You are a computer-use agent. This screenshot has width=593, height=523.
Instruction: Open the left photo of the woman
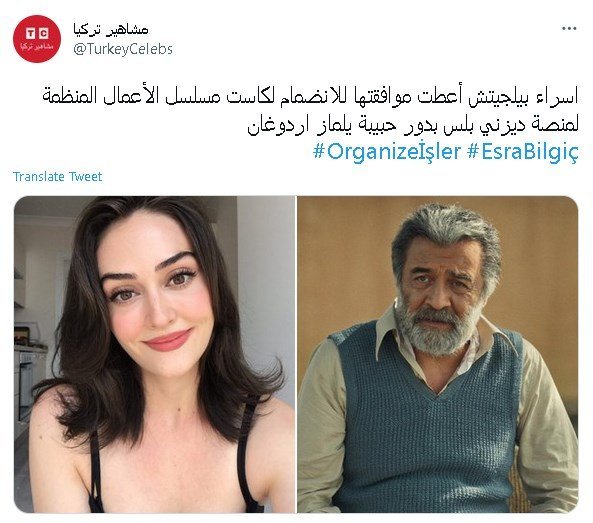[x=154, y=354]
